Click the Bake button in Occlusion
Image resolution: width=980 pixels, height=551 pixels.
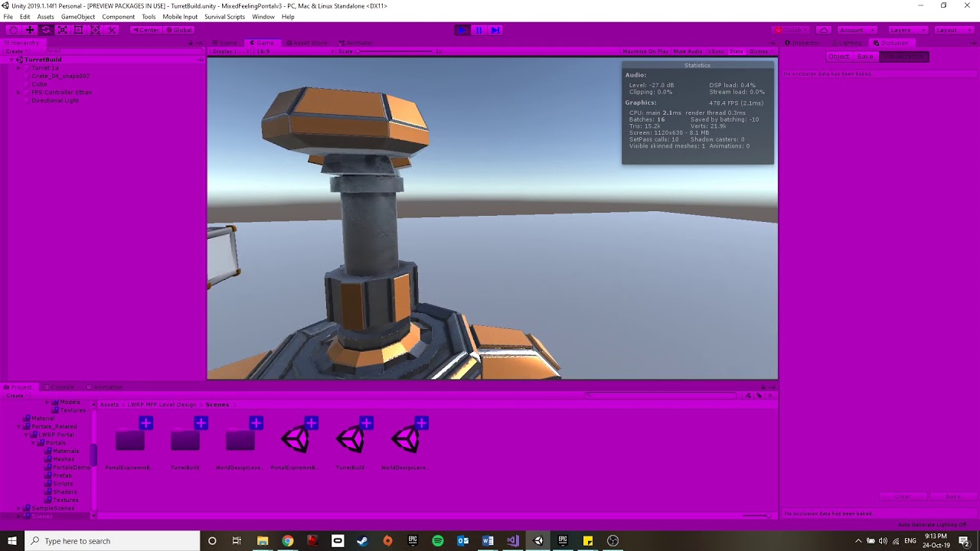coord(865,57)
